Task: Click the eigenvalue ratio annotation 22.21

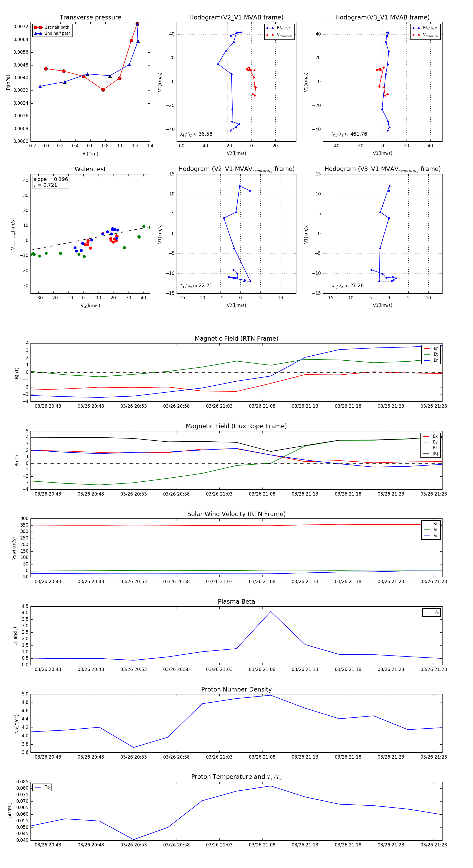Action: (x=196, y=286)
